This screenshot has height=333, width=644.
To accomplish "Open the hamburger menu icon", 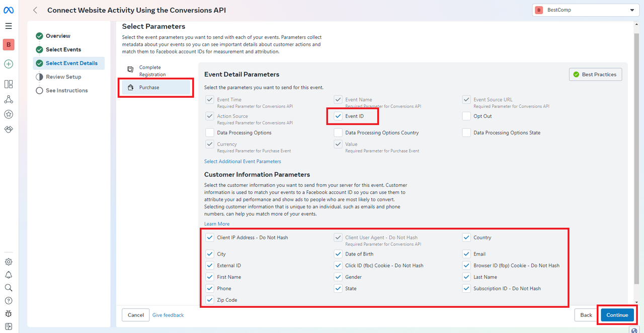I will pyautogui.click(x=9, y=26).
